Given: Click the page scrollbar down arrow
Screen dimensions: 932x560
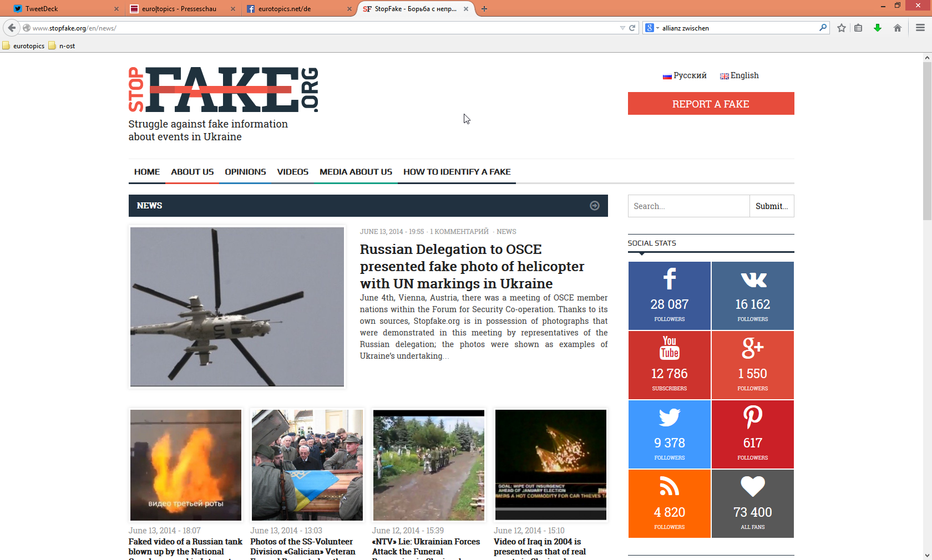Looking at the screenshot, I should click(x=927, y=555).
